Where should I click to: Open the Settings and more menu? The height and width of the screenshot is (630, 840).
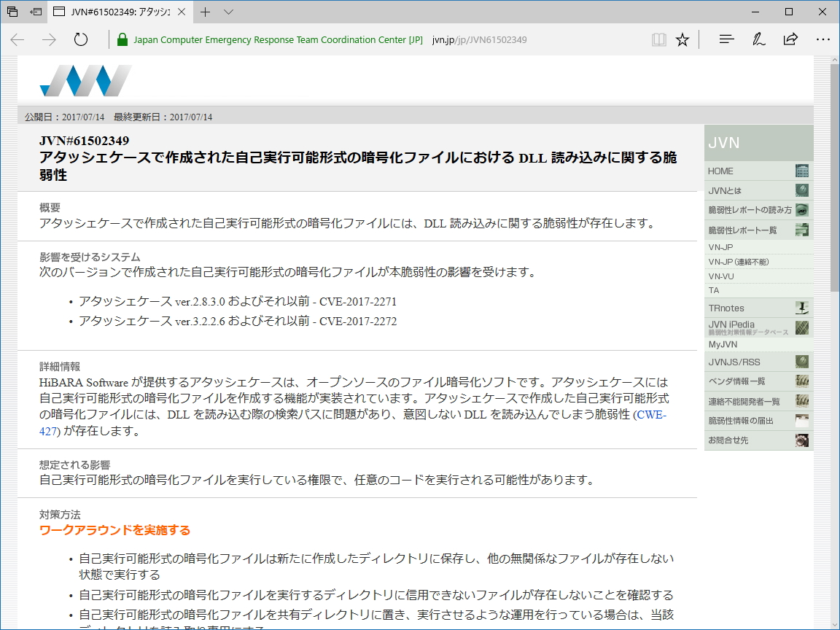click(823, 39)
